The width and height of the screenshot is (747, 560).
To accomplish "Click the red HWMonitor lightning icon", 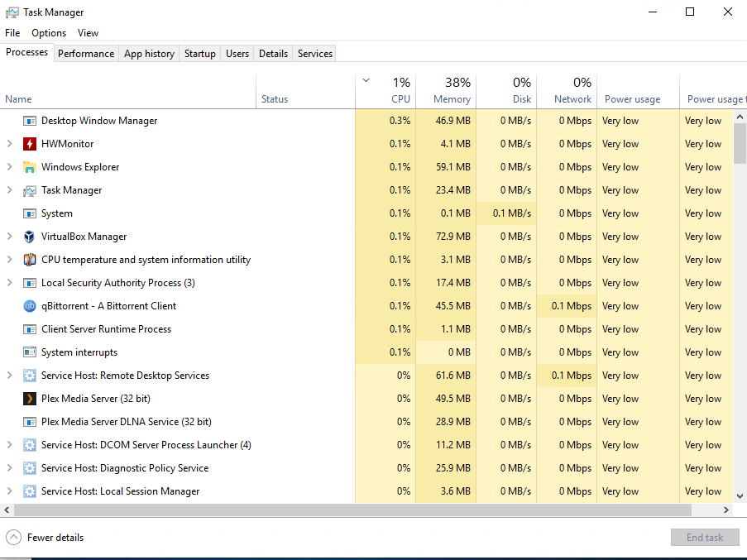I will pos(30,144).
